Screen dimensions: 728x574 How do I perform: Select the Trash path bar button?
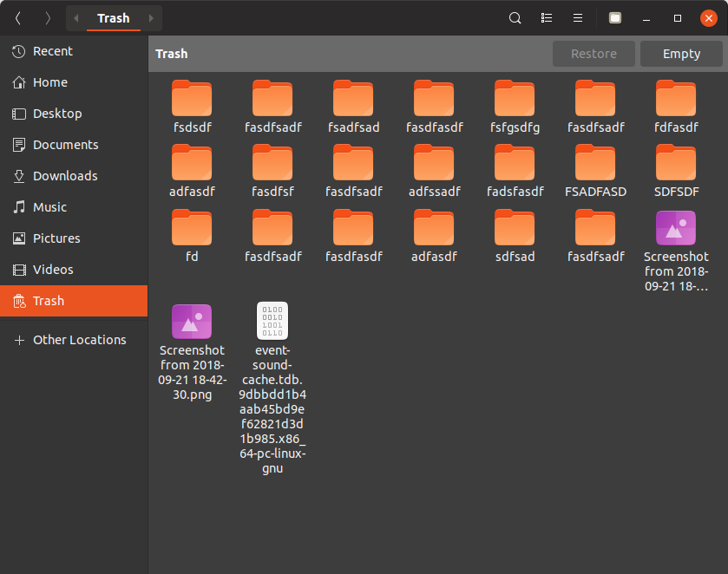114,18
